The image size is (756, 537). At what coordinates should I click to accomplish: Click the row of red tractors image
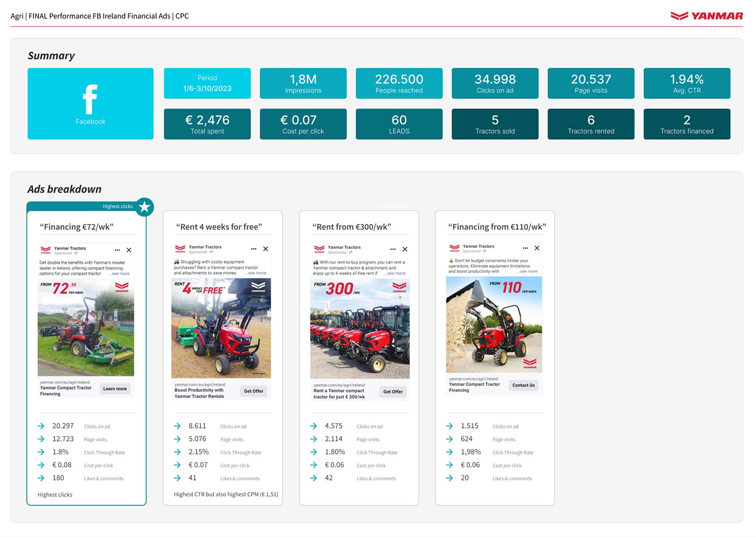(x=360, y=329)
